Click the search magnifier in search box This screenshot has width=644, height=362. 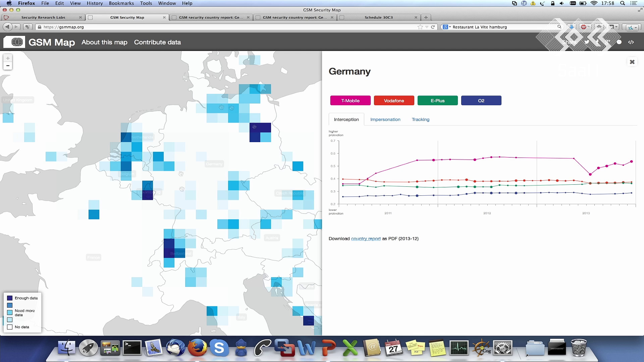[x=559, y=27]
